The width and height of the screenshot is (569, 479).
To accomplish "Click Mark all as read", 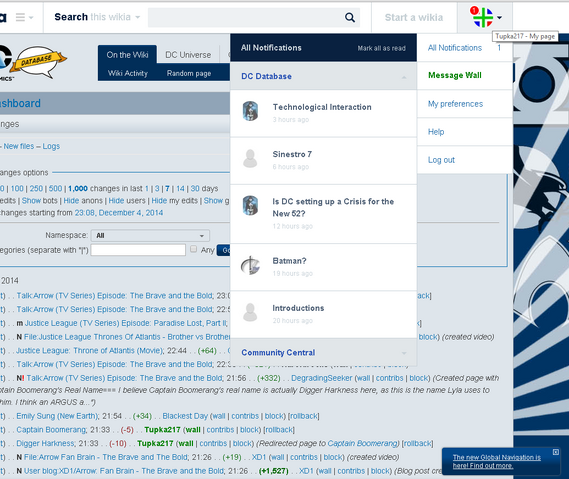I will pos(381,48).
